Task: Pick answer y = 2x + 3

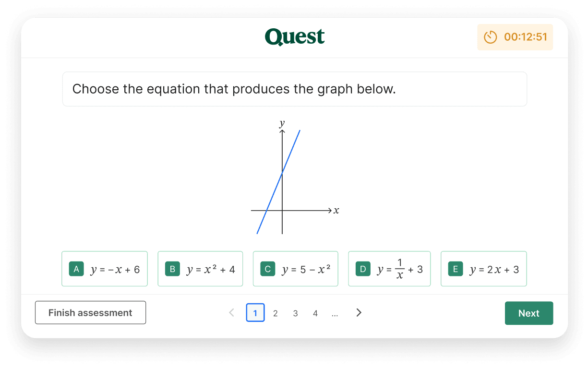Action: pyautogui.click(x=484, y=269)
